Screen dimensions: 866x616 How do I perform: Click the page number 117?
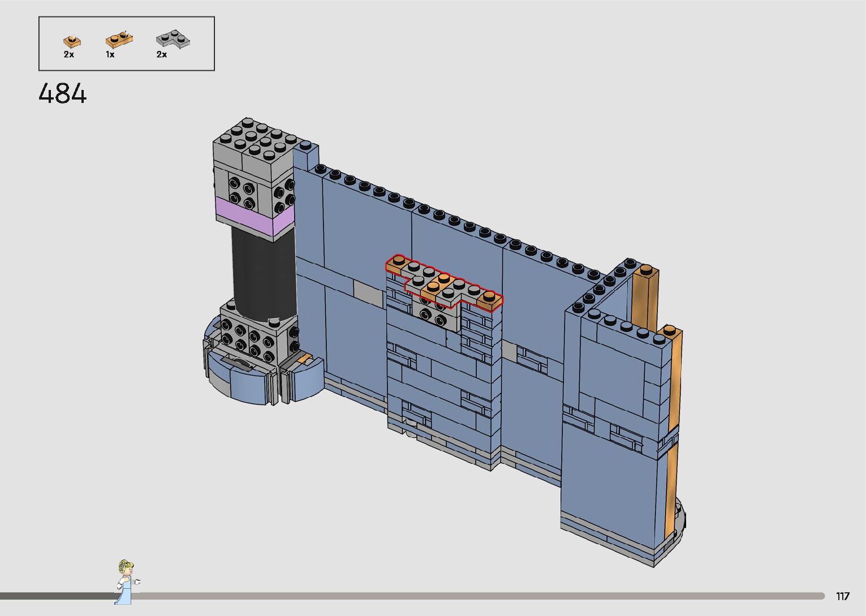coord(842,596)
